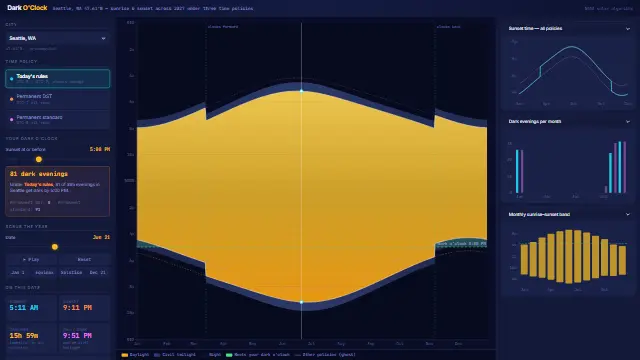Viewport: 640px width, 360px height.
Task: Click the 9:11 PM sunset value
Action: 77,308
